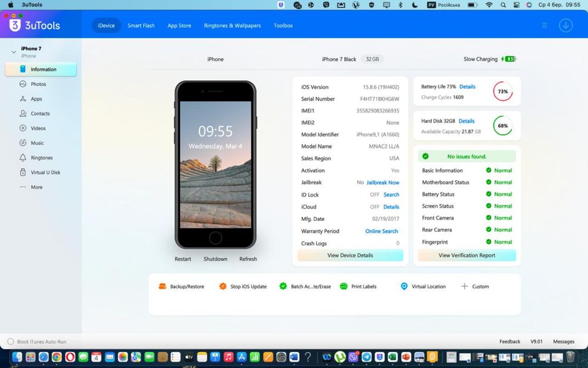Click the V9.01 version label
The image size is (588, 368).
point(536,342)
